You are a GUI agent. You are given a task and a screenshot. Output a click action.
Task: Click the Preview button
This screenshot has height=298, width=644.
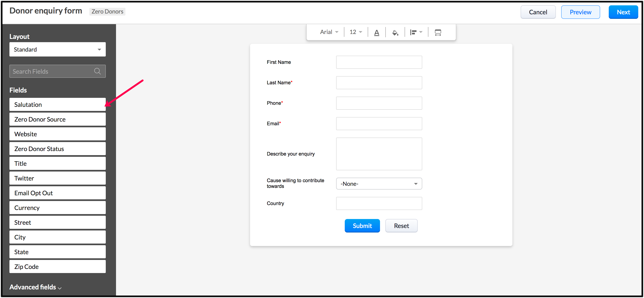(x=580, y=12)
